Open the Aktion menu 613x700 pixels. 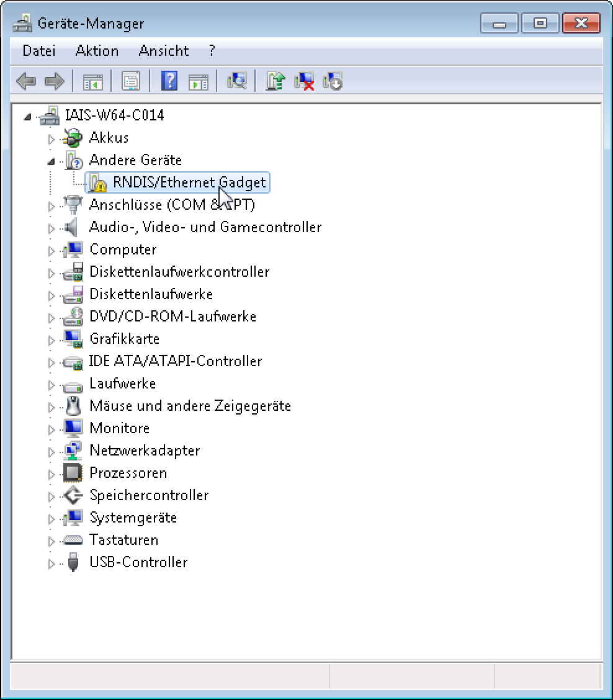pos(97,51)
